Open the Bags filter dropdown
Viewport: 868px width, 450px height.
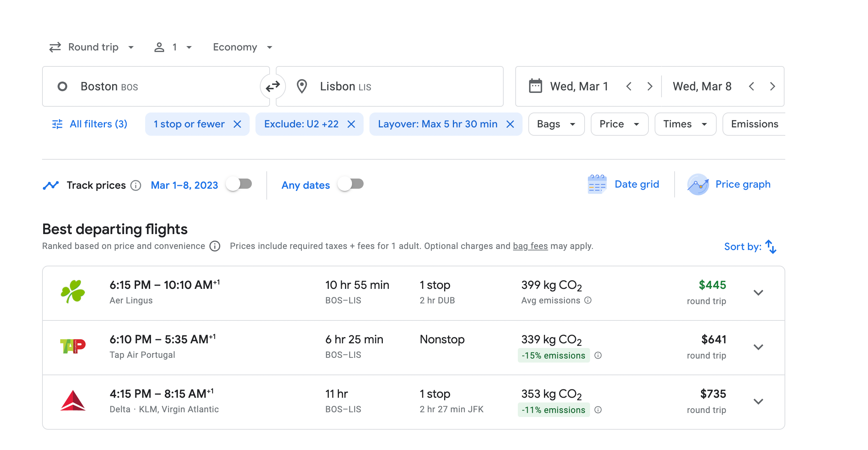pos(556,124)
